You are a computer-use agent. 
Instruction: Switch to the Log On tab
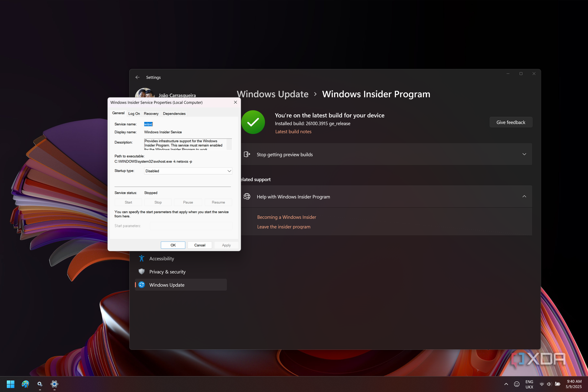[134, 113]
